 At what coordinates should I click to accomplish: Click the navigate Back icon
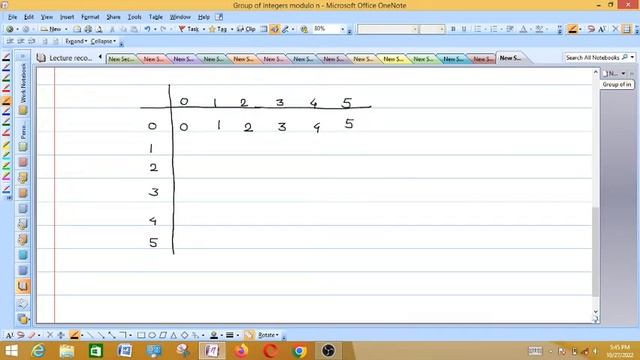[x=9, y=29]
